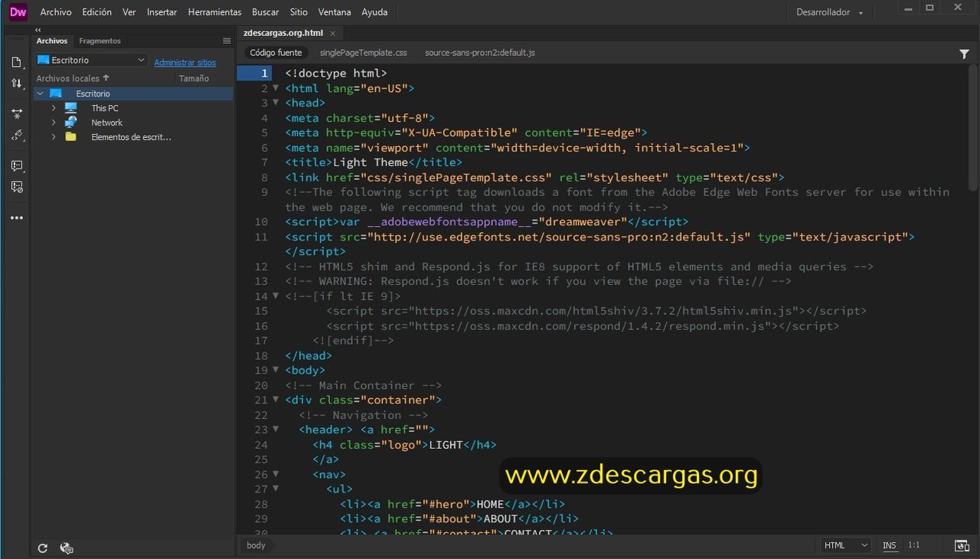Open the Ventana menu
The width and height of the screenshot is (980, 559).
(x=335, y=12)
